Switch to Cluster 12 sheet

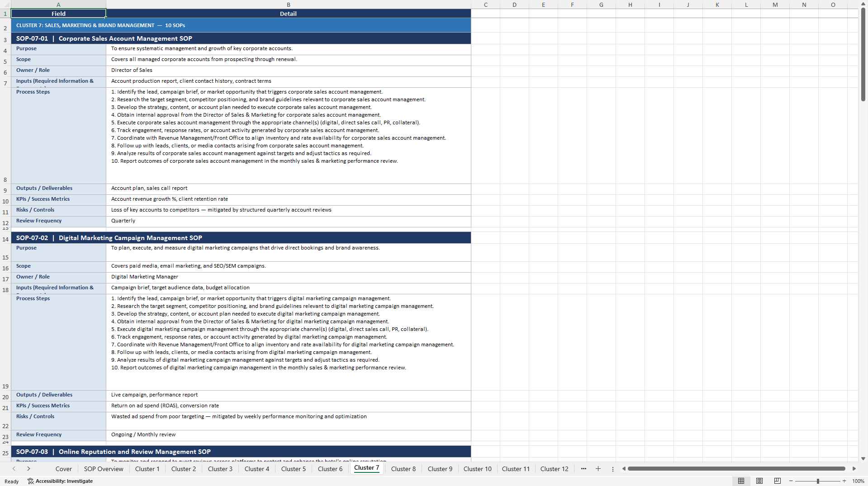coord(554,469)
